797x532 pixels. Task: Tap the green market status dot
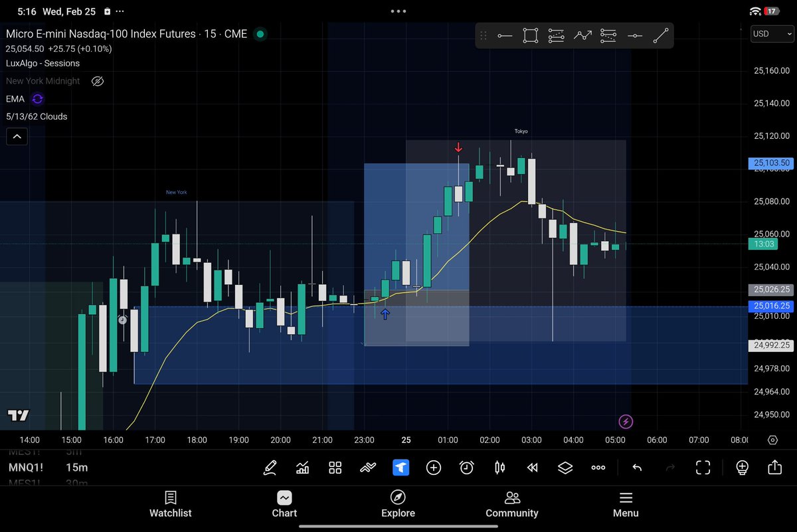[x=260, y=34]
